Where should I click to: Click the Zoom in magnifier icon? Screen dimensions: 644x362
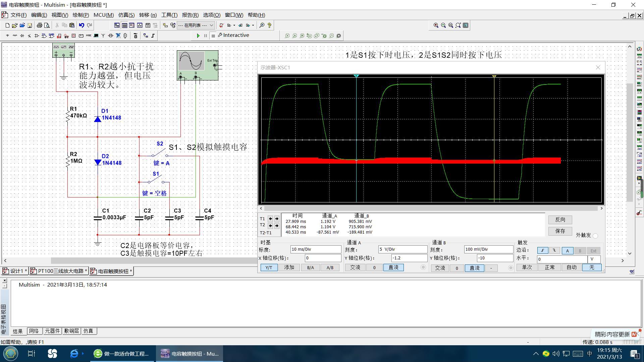[x=436, y=25]
